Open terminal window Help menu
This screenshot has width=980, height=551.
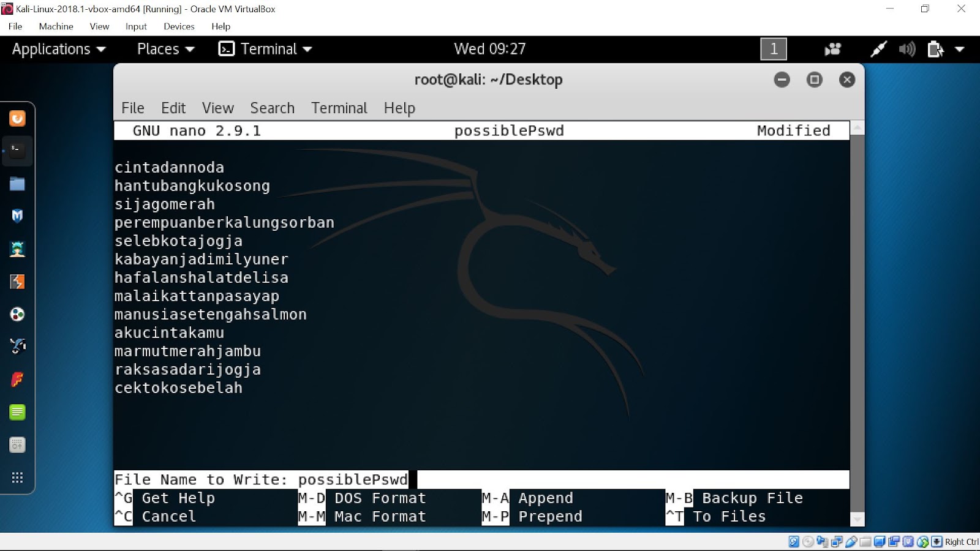tap(399, 108)
